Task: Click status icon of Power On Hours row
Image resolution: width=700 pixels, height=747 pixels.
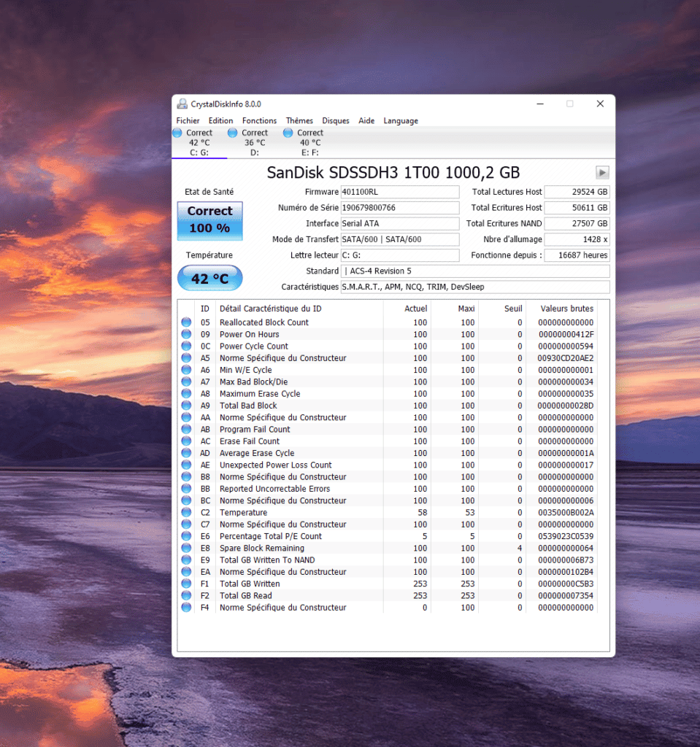Action: (186, 334)
